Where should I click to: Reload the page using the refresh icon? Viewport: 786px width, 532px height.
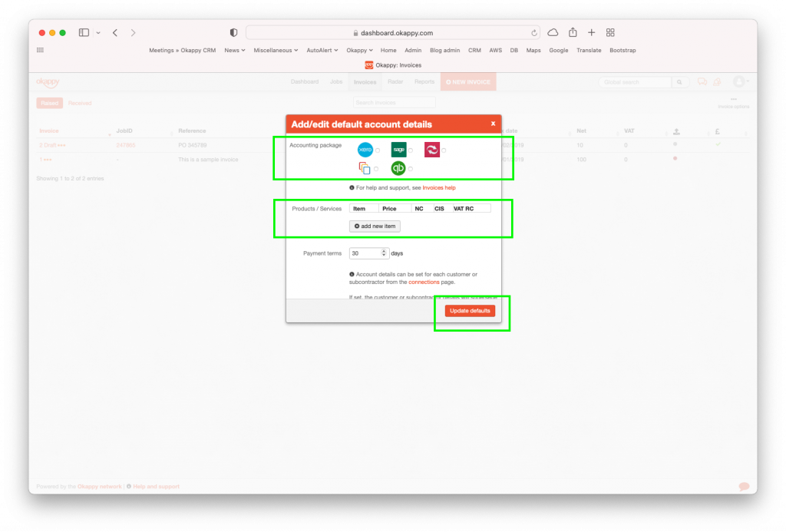click(x=534, y=33)
